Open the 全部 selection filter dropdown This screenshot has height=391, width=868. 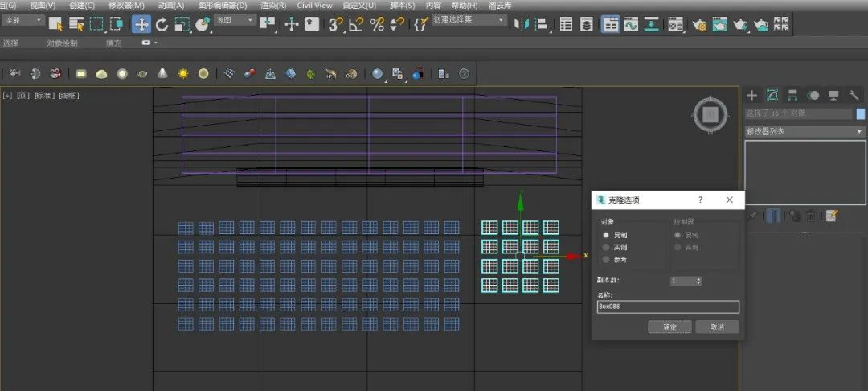pyautogui.click(x=23, y=20)
